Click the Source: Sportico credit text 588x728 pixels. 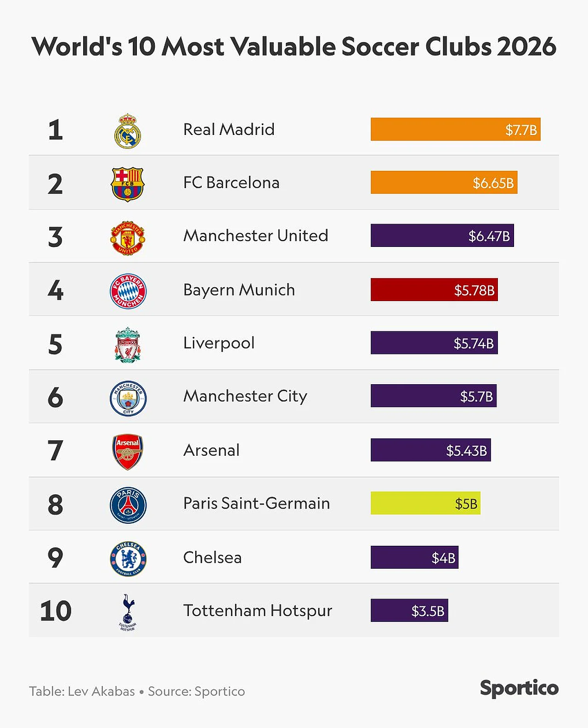[x=196, y=691]
